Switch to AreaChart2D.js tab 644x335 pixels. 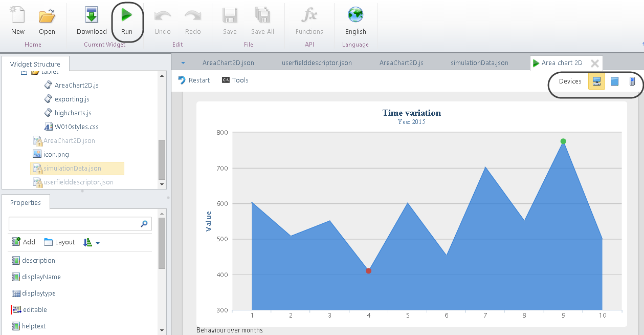pyautogui.click(x=402, y=62)
